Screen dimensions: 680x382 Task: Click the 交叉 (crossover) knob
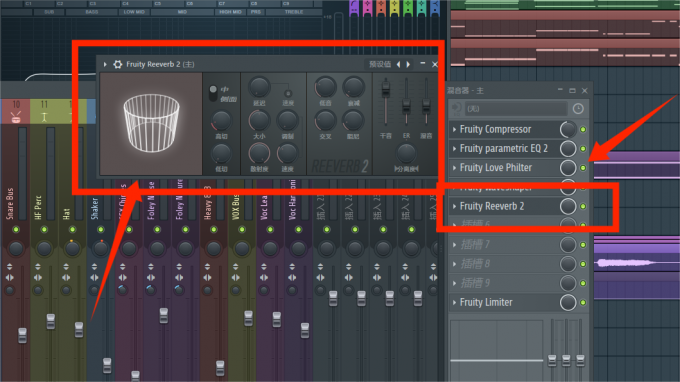[325, 121]
